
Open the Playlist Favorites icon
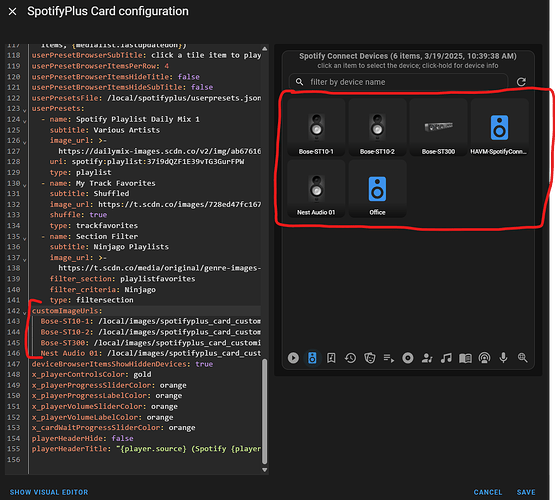coord(389,358)
